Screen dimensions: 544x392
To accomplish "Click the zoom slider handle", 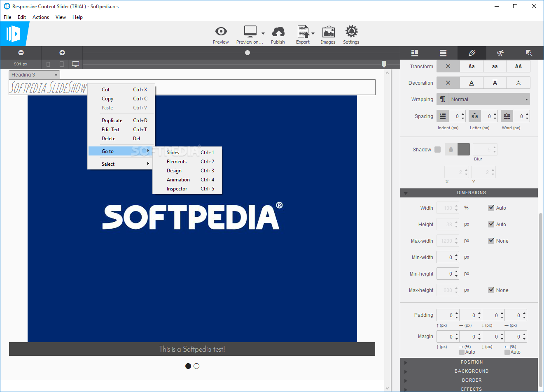I will coord(247,53).
